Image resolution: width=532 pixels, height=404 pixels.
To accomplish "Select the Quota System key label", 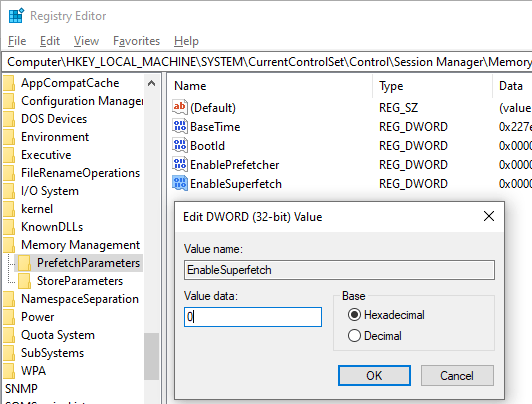I will click(58, 335).
